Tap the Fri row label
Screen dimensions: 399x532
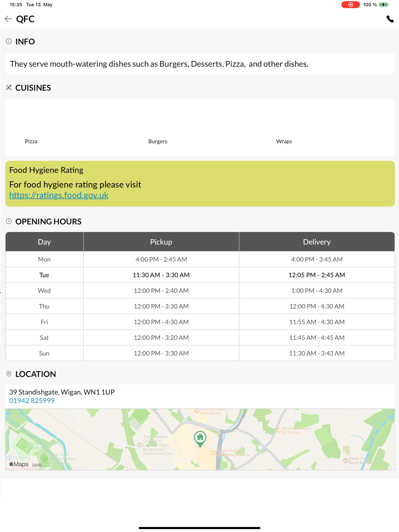(44, 322)
